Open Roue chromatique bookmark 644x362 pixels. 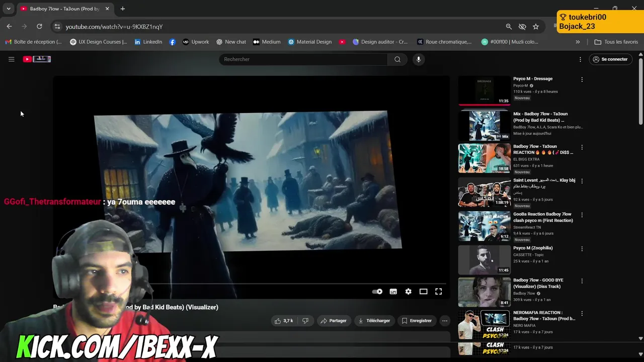pos(444,42)
